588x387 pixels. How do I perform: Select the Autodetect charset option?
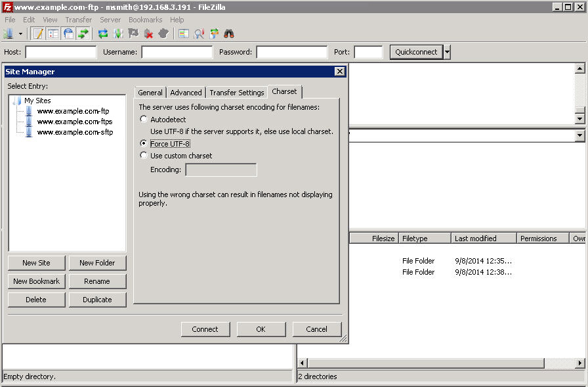[x=144, y=120]
